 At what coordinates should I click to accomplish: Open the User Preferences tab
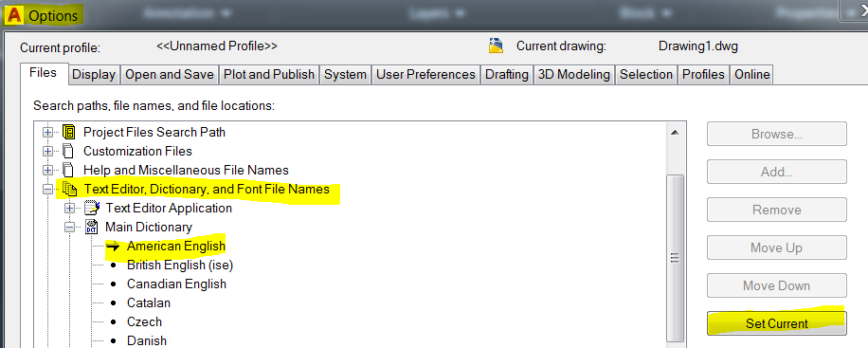point(425,75)
